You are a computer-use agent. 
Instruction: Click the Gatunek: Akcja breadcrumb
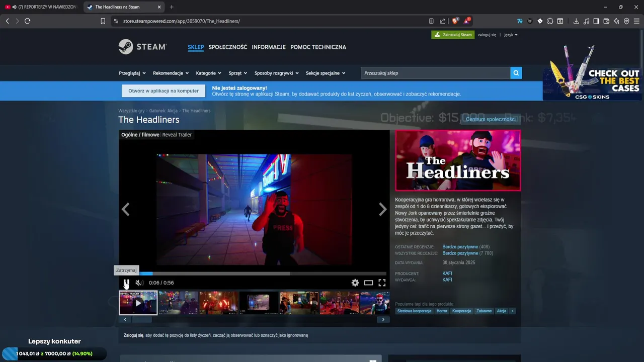tap(164, 111)
